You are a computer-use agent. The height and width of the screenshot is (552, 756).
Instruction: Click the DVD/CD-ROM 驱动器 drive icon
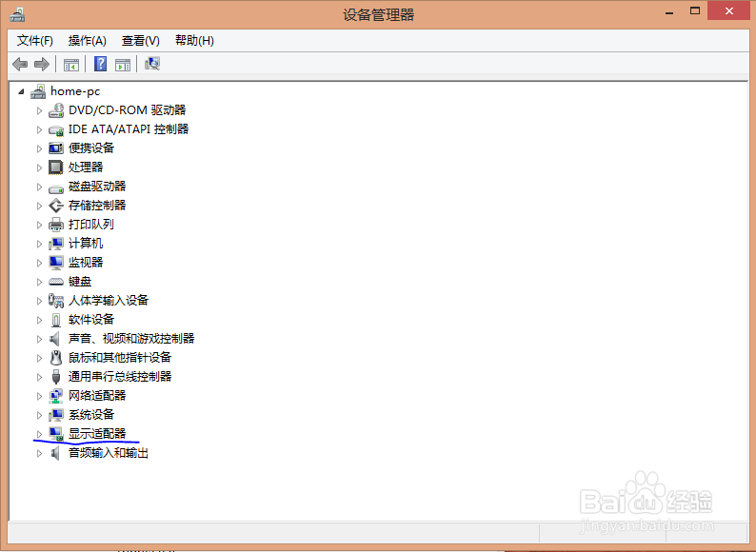point(56,110)
